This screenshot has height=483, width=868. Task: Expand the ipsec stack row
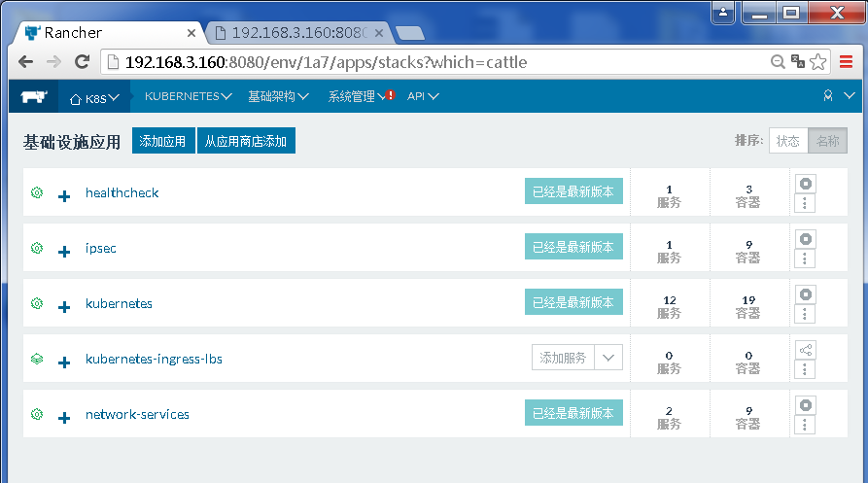click(x=64, y=252)
